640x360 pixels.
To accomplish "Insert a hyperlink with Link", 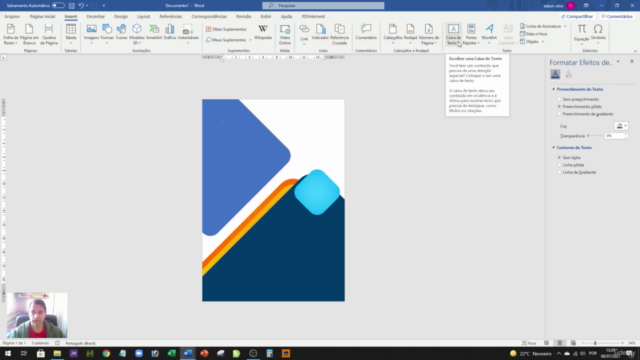I will coord(304,34).
